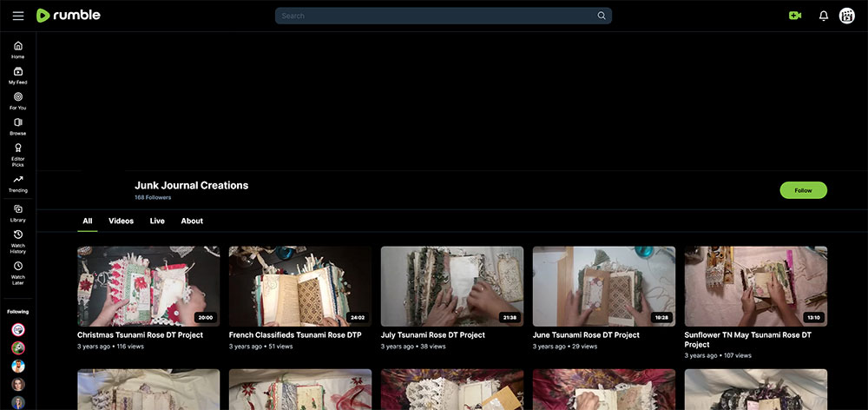Viewport: 868px width, 410px height.
Task: Select the All tab
Action: pyautogui.click(x=88, y=221)
